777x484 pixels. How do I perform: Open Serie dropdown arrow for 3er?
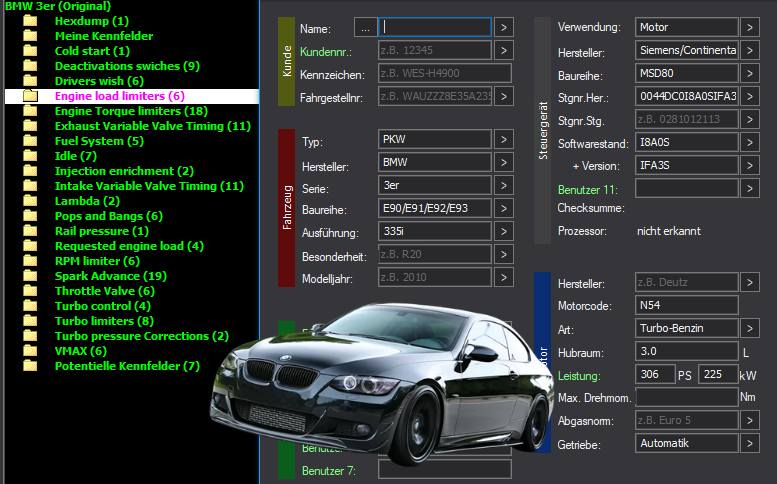point(503,185)
